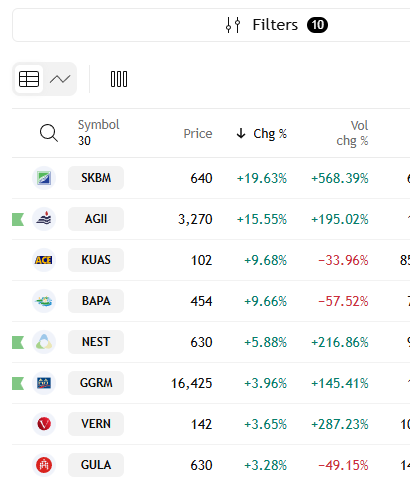Click the NEST company logo
This screenshot has height=484, width=410.
(44, 342)
